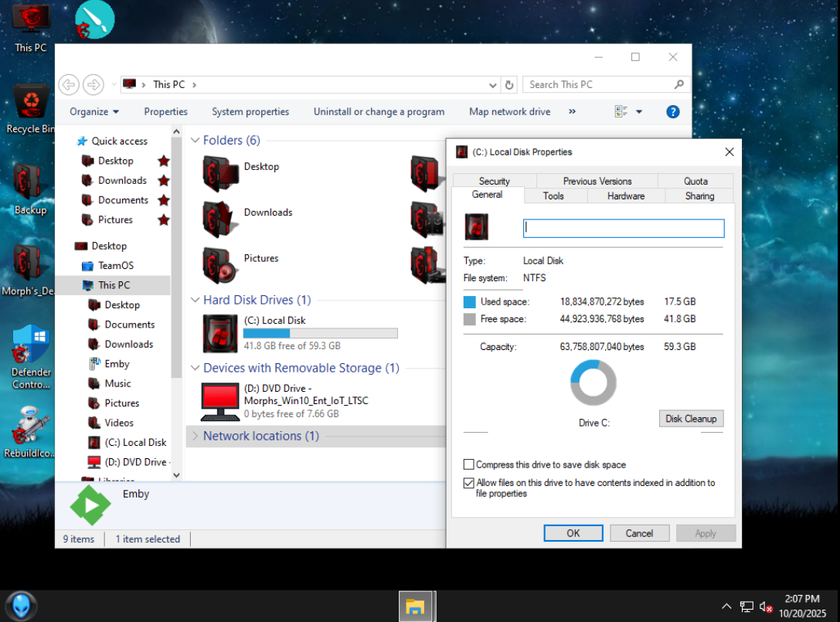Click the Disk Cleanup button
The height and width of the screenshot is (622, 840).
691,419
